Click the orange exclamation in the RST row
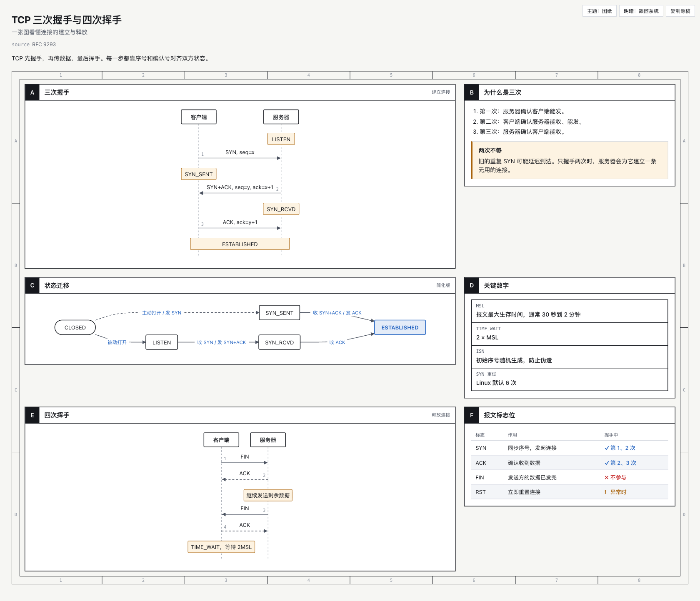The image size is (700, 601). [x=605, y=492]
